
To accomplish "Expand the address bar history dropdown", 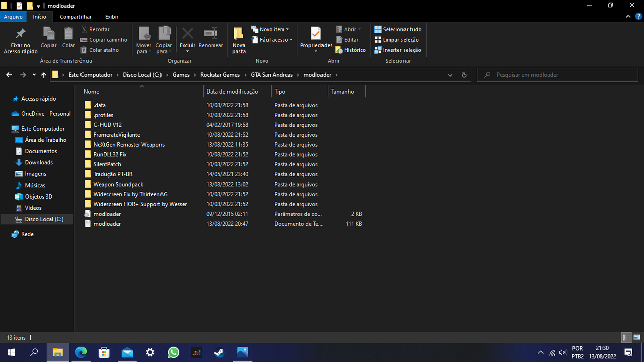I will 450,75.
